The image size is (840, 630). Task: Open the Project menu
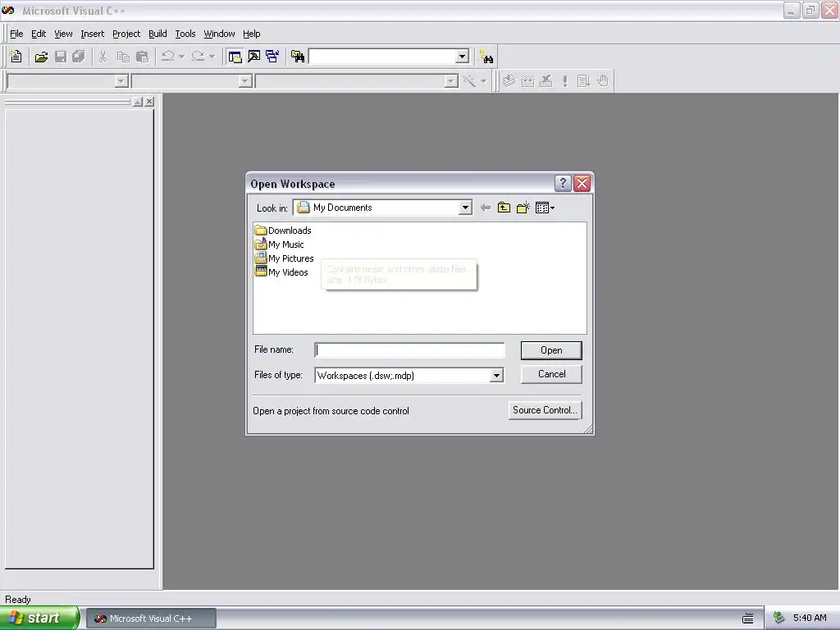tap(126, 34)
